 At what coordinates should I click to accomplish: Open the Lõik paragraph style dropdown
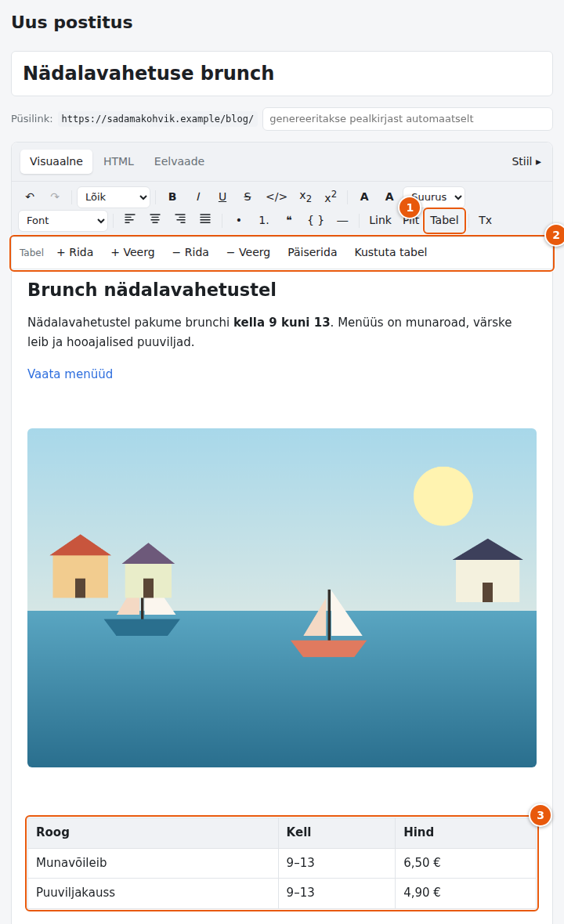[x=114, y=197]
